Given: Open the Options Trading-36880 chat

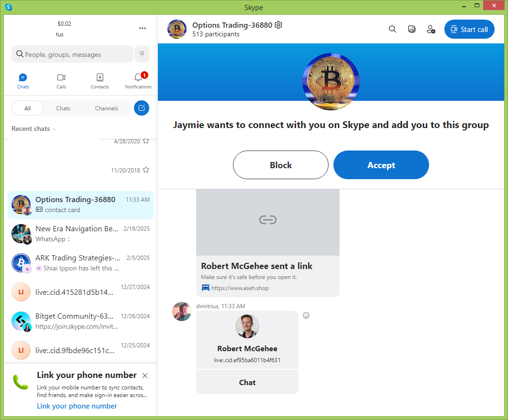Looking at the screenshot, I should point(80,205).
